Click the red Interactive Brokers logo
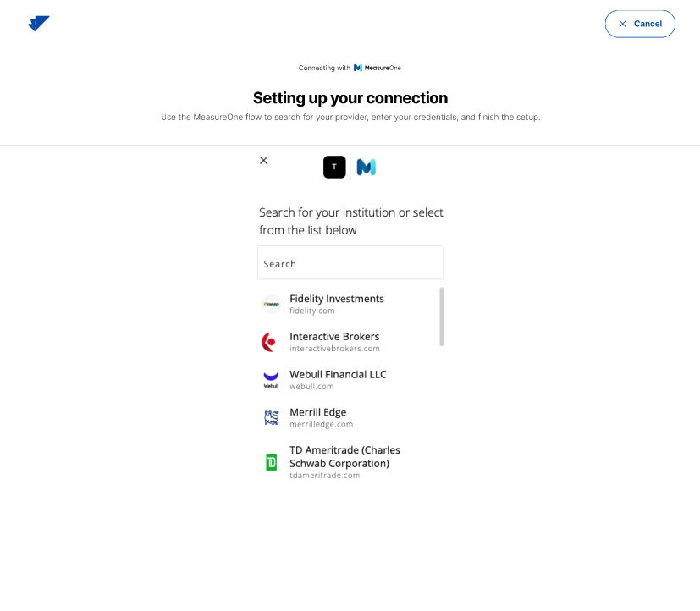This screenshot has height=611, width=700. [269, 343]
